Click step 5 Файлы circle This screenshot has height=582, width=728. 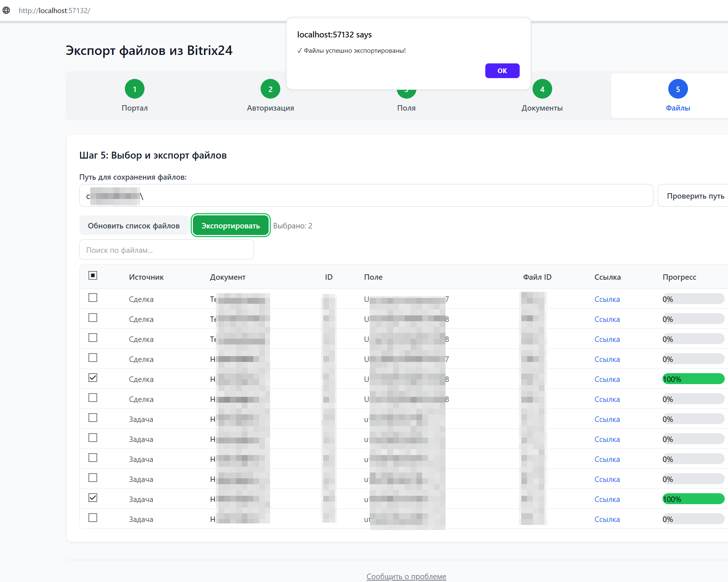[678, 89]
